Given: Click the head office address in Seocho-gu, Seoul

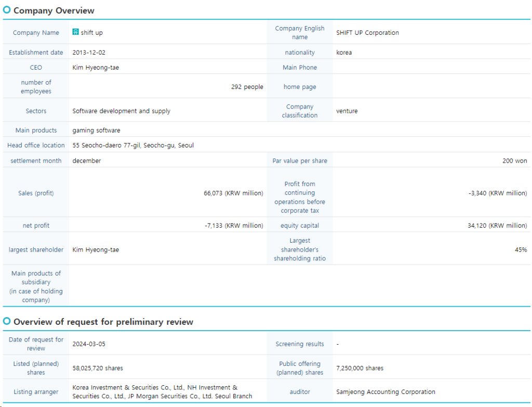Looking at the screenshot, I should point(133,145).
